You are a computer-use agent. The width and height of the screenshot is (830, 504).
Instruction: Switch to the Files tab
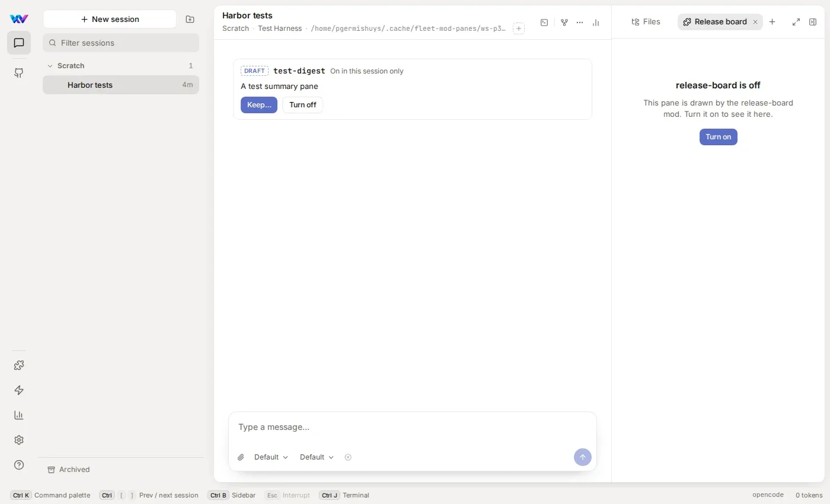click(646, 22)
